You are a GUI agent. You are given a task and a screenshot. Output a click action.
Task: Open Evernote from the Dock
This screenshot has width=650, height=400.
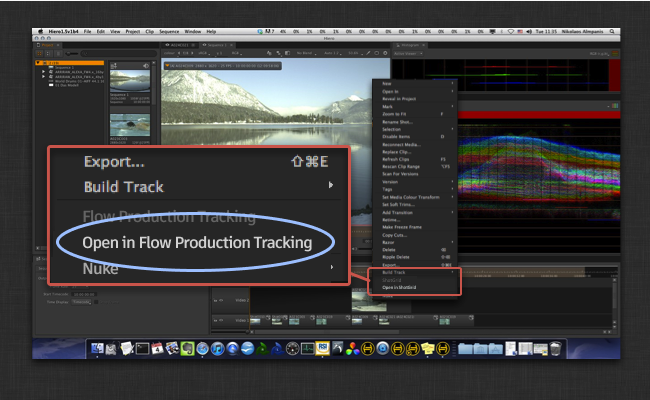(x=187, y=349)
